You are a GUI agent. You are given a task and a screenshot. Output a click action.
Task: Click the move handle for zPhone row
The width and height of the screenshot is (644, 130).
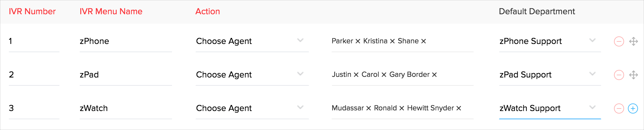point(633,41)
